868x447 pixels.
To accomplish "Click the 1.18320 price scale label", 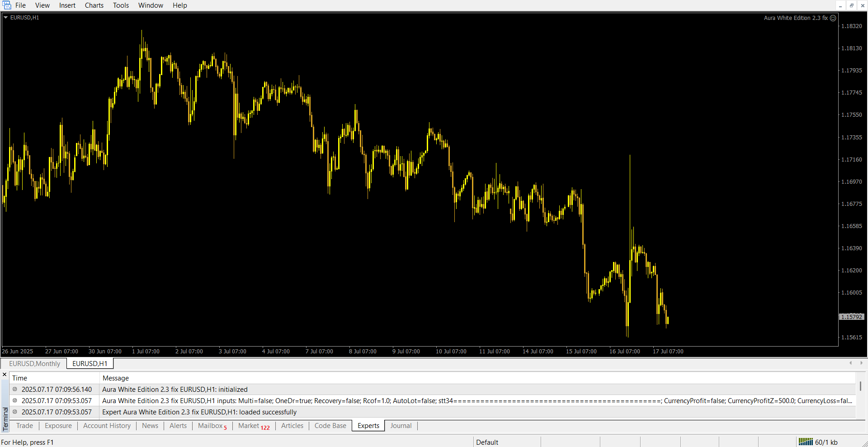I will (852, 26).
